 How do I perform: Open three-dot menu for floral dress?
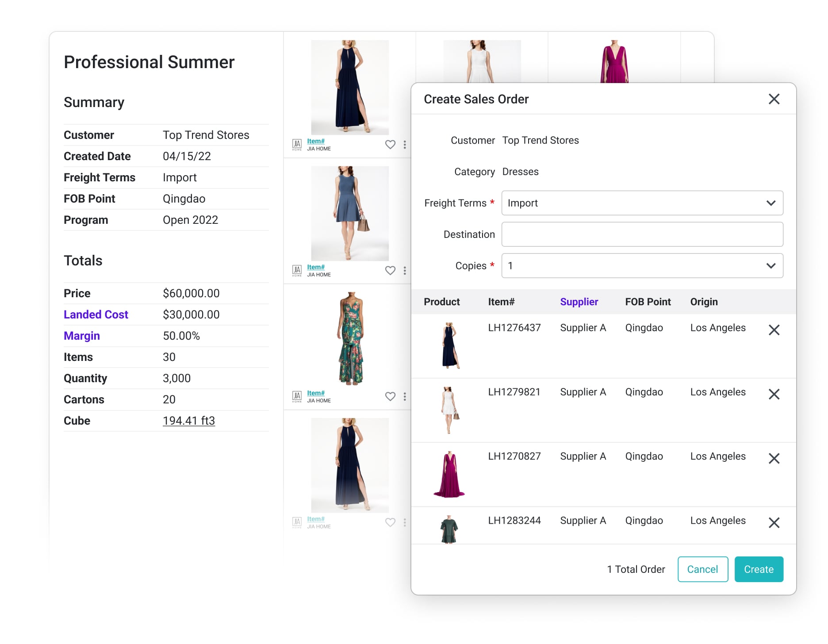point(405,397)
